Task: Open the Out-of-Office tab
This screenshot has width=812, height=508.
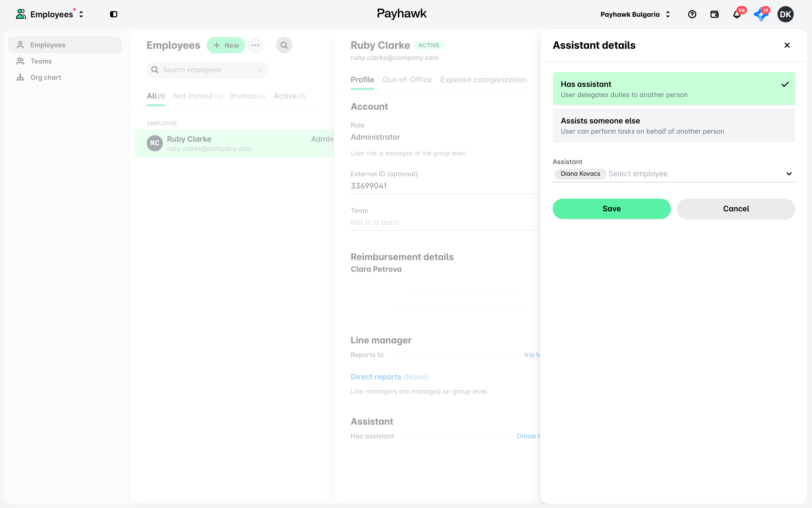Action: tap(407, 80)
